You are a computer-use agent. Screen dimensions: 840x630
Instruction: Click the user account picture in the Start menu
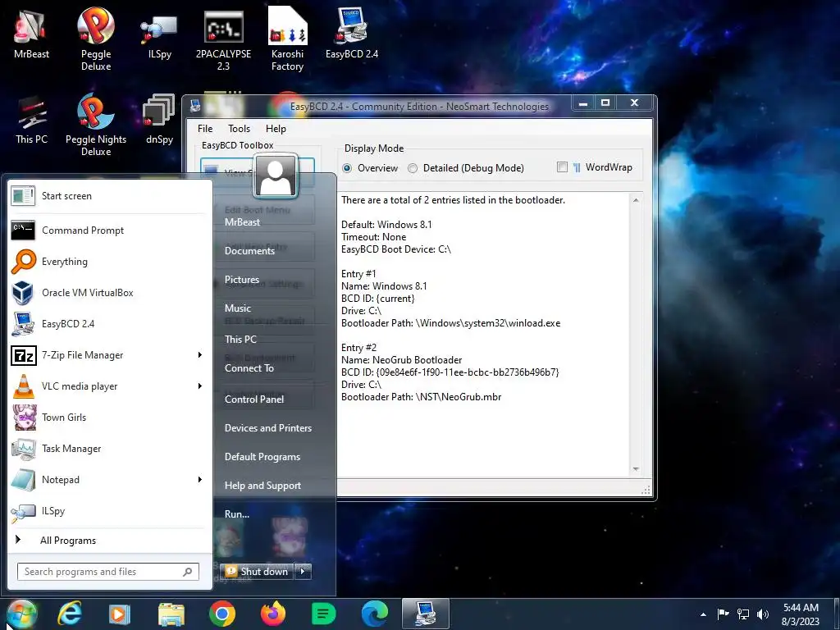click(276, 176)
